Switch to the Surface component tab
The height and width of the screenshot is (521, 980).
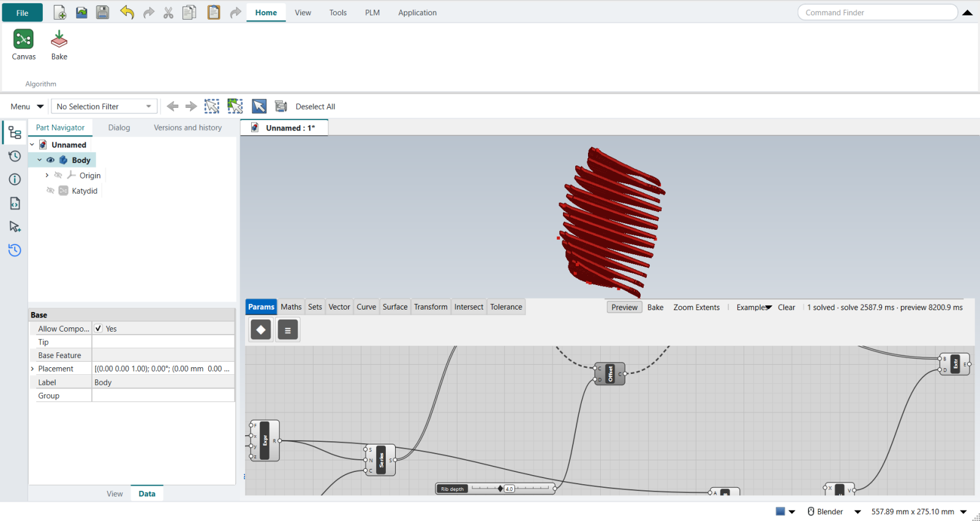point(395,307)
